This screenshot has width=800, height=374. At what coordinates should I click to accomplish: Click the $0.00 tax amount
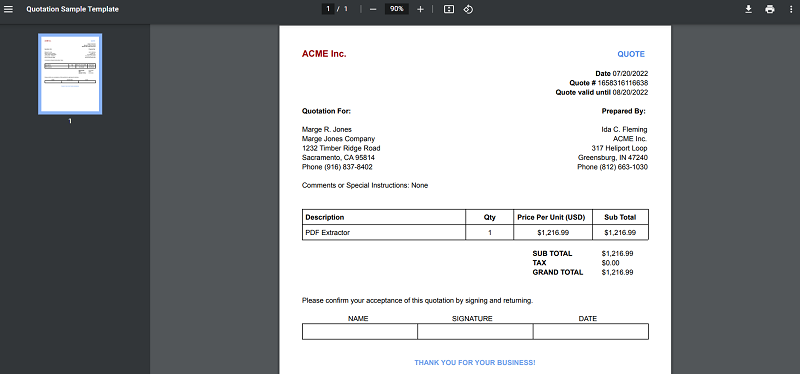tap(611, 263)
